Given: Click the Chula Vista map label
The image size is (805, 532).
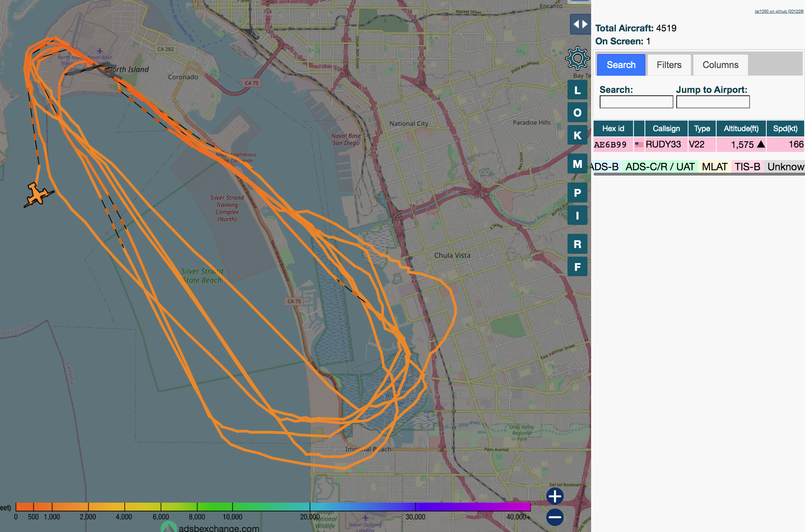Looking at the screenshot, I should [x=452, y=255].
